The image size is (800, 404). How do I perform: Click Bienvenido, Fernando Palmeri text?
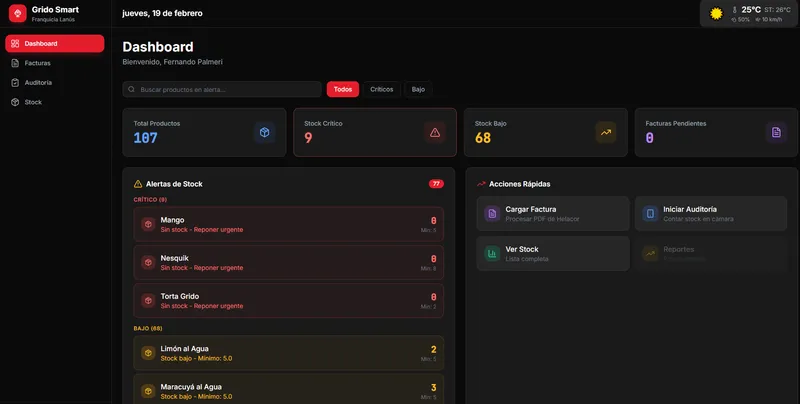(172, 62)
